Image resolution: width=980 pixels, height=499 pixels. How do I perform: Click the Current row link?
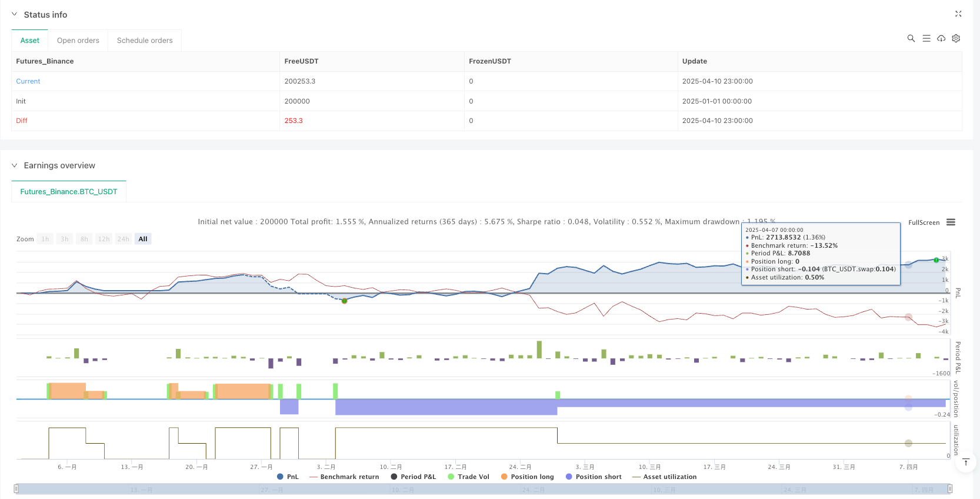(x=28, y=81)
